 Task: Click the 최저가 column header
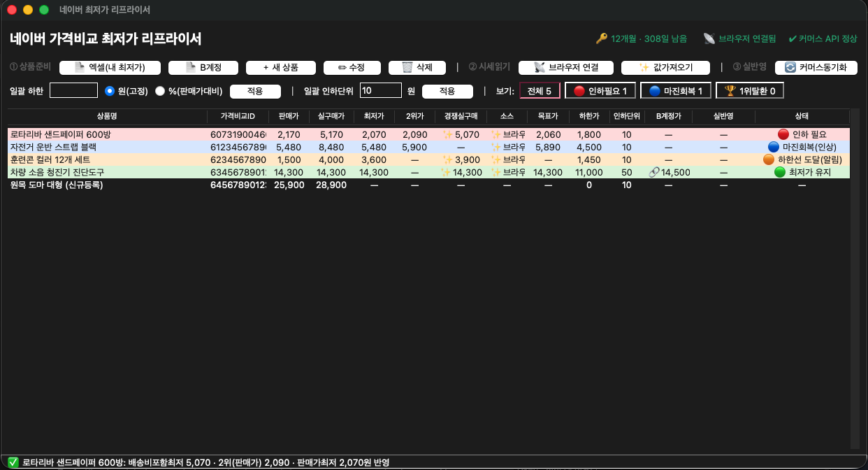coord(374,116)
